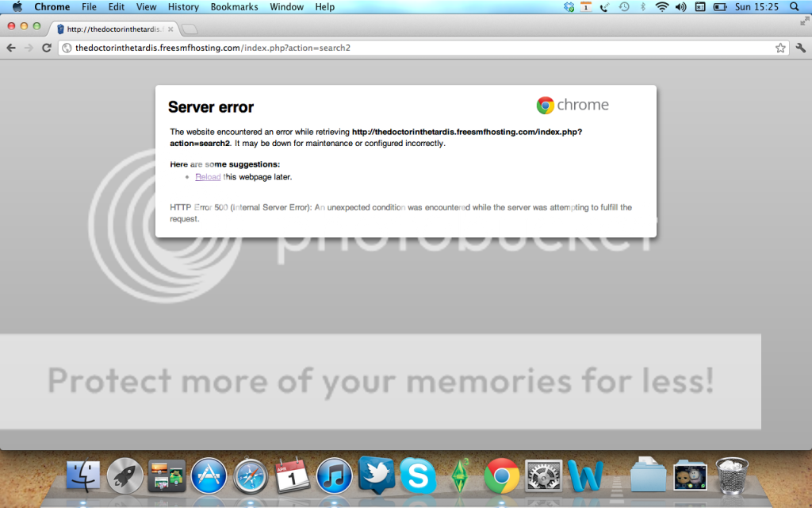Open the App Store from Dock
The width and height of the screenshot is (812, 508).
coord(209,476)
